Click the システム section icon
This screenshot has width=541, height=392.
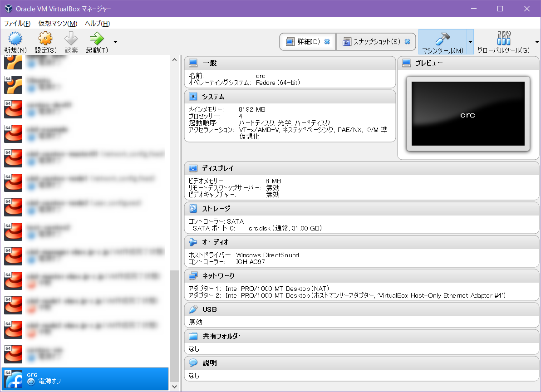click(192, 96)
